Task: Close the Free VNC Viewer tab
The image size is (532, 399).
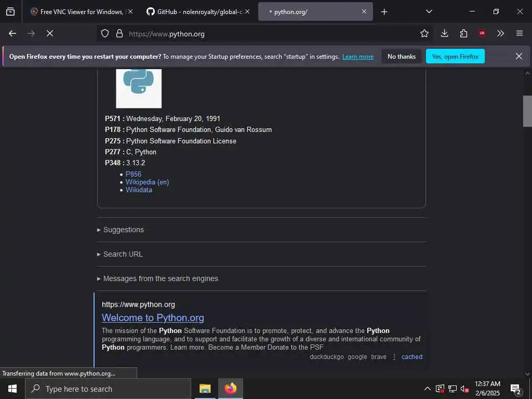Action: pyautogui.click(x=130, y=11)
